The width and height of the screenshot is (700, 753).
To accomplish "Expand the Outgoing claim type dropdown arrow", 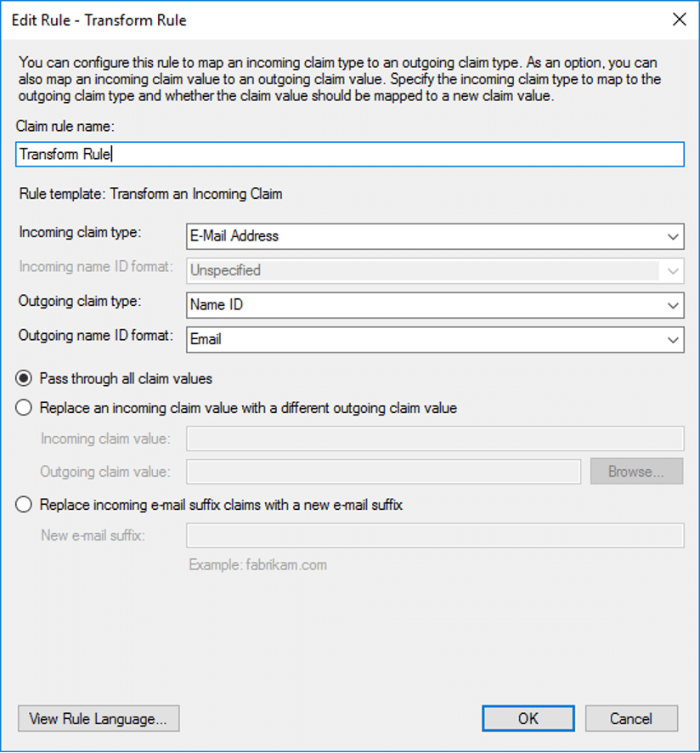I will (x=674, y=305).
